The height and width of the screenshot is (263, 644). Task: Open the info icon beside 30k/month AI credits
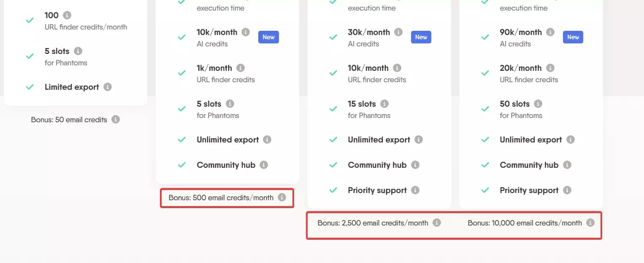tap(399, 32)
